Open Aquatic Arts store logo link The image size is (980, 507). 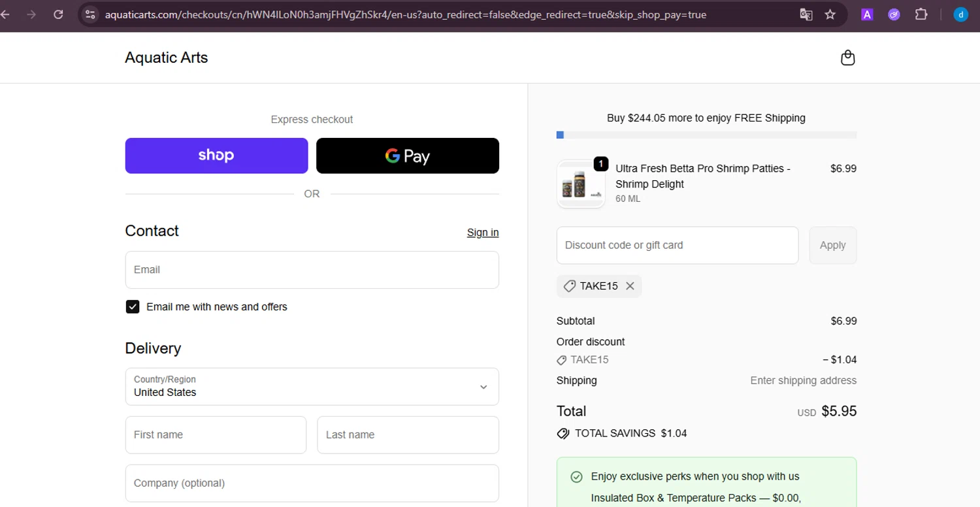(x=167, y=57)
